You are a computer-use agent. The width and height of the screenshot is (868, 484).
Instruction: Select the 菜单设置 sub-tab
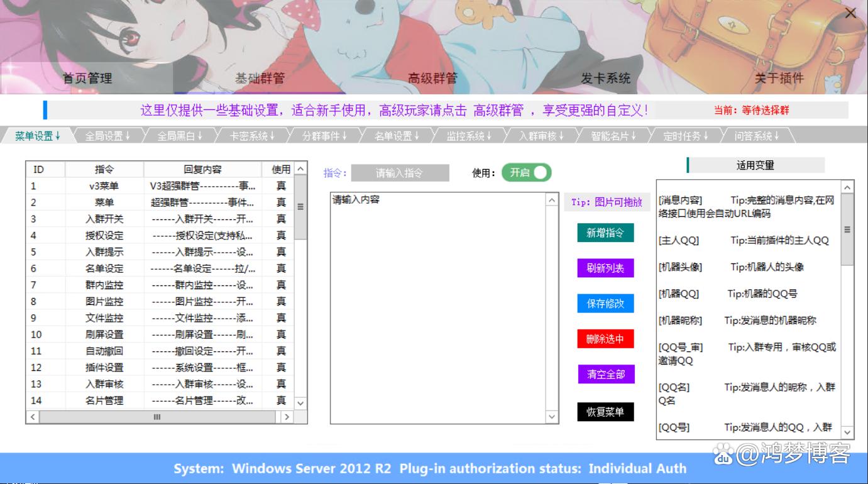click(38, 136)
